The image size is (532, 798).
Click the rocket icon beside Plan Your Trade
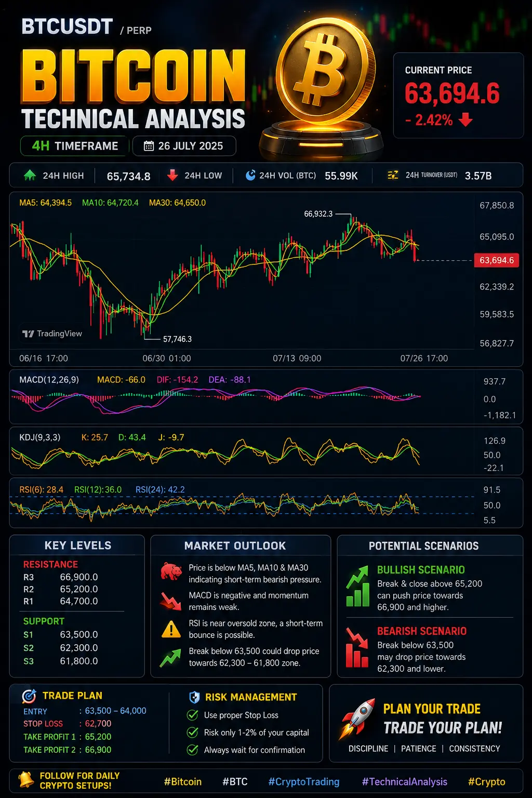(x=357, y=719)
